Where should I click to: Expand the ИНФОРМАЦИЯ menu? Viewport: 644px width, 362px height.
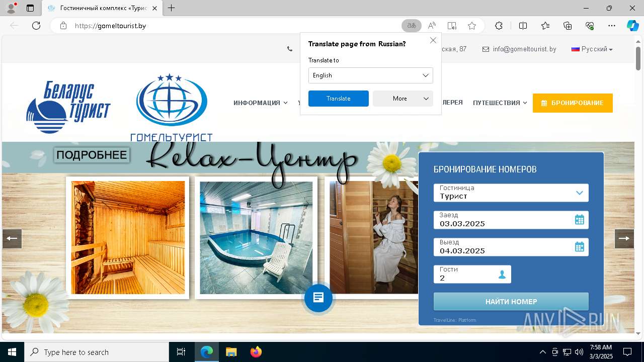[261, 103]
